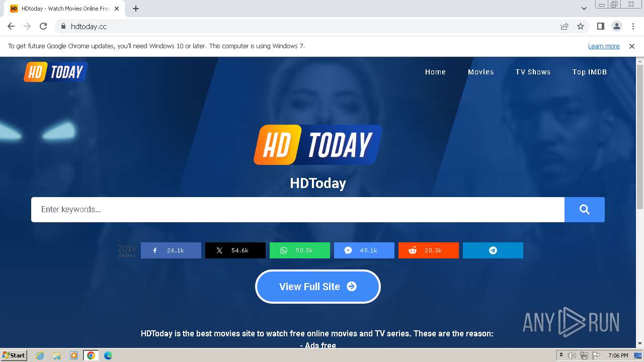Share via Messenger 45.1k button

tap(364, 250)
